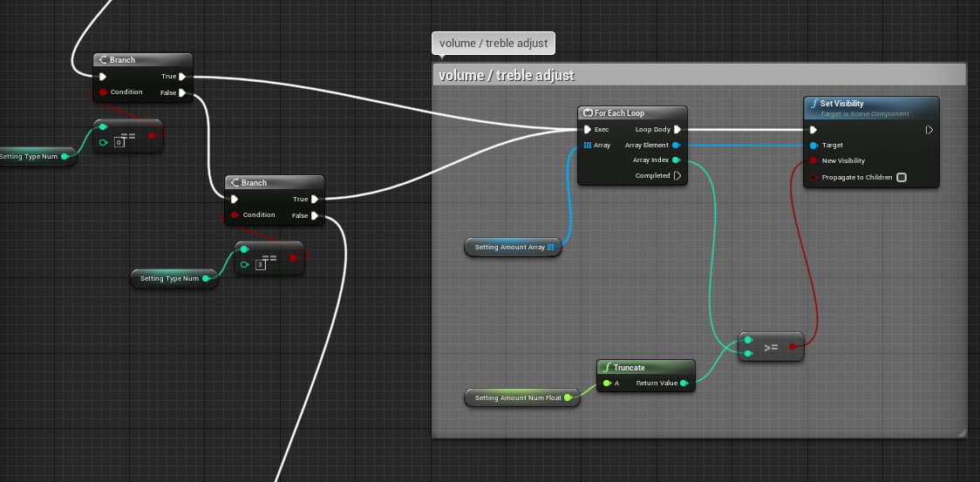Click the >= node bottom input pin
This screenshot has width=980, height=482.
pos(748,353)
